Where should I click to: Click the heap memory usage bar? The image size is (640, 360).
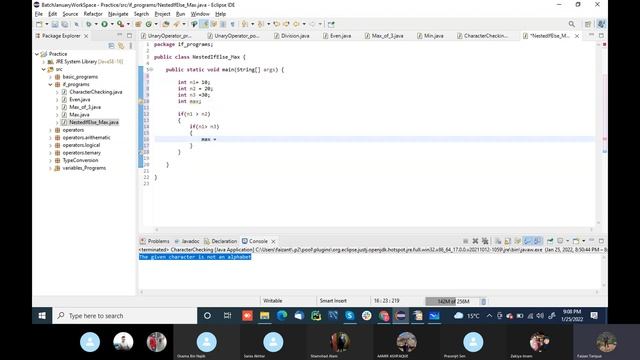coord(452,301)
